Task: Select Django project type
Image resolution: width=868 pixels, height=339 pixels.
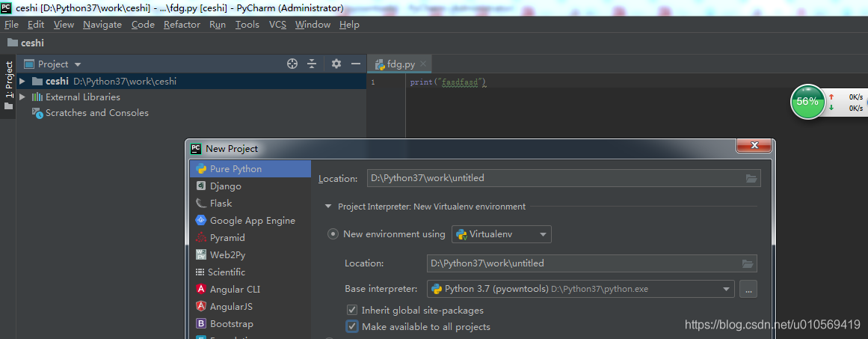Action: [x=250, y=186]
